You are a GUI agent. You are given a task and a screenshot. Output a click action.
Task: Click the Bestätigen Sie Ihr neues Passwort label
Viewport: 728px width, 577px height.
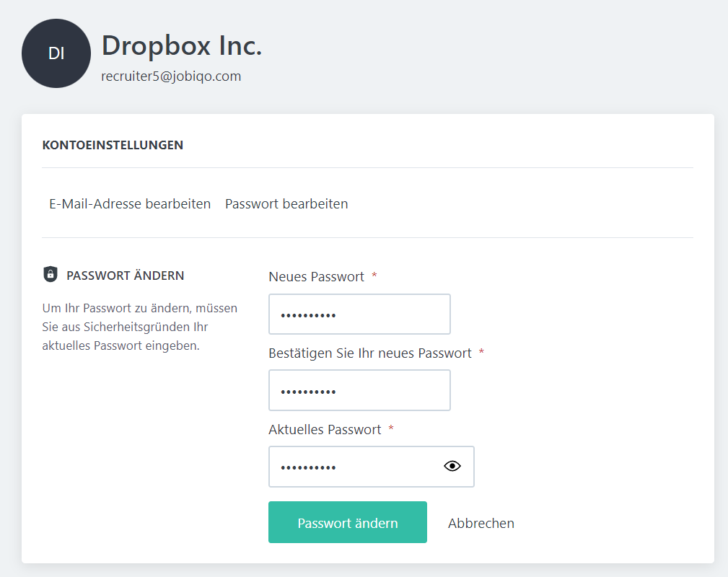tap(370, 353)
